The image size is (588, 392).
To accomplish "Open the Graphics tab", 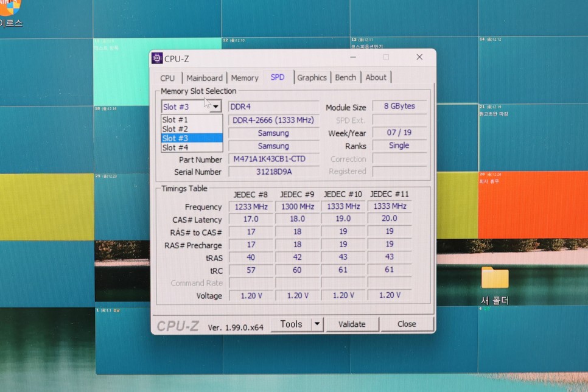I will point(312,78).
